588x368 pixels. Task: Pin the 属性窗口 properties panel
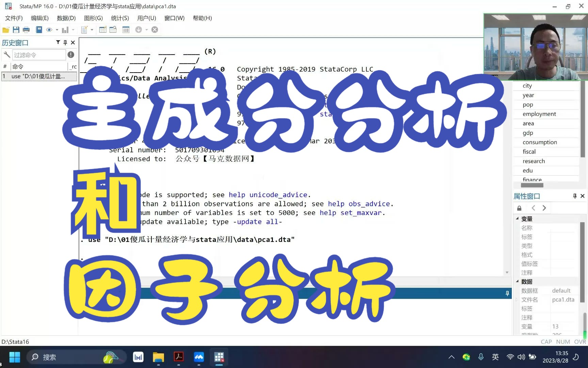click(575, 196)
